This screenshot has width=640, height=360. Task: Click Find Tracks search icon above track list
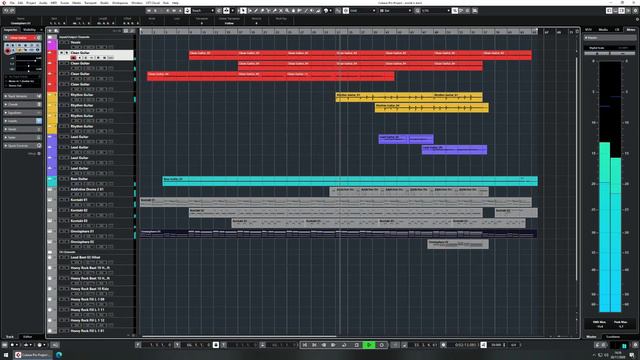pos(56,31)
